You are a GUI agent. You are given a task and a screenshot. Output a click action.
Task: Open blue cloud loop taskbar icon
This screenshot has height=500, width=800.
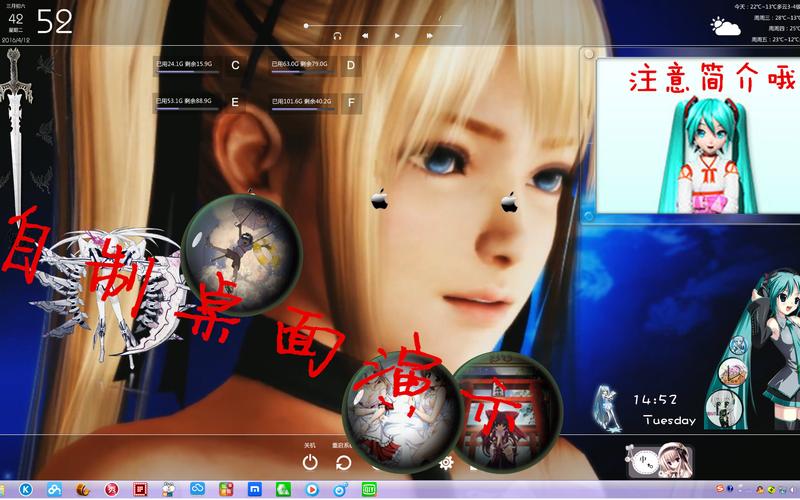[197, 489]
